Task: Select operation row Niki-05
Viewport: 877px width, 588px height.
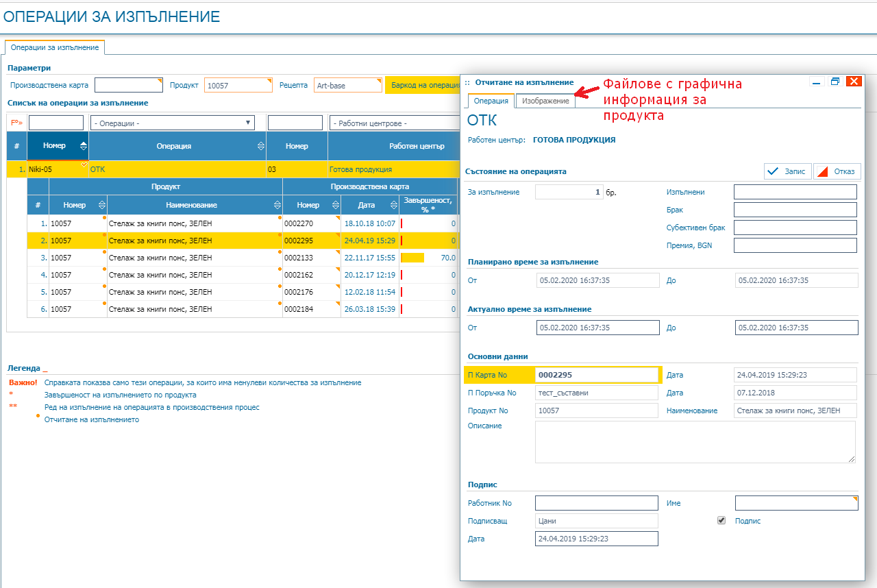Action: [233, 169]
